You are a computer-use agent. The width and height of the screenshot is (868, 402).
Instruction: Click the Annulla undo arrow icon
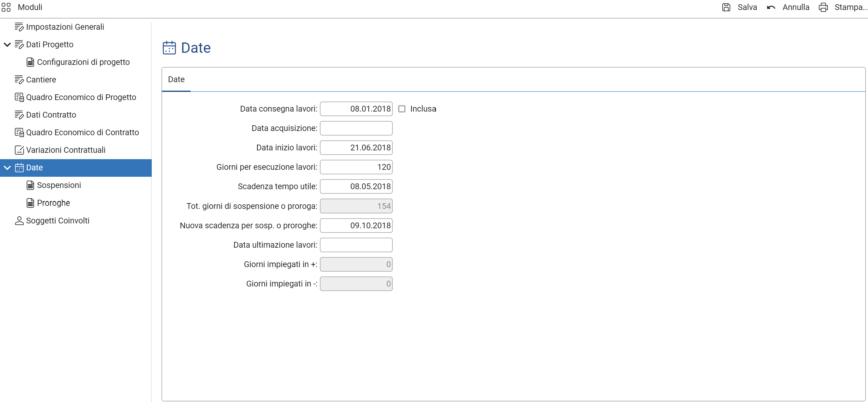point(771,7)
